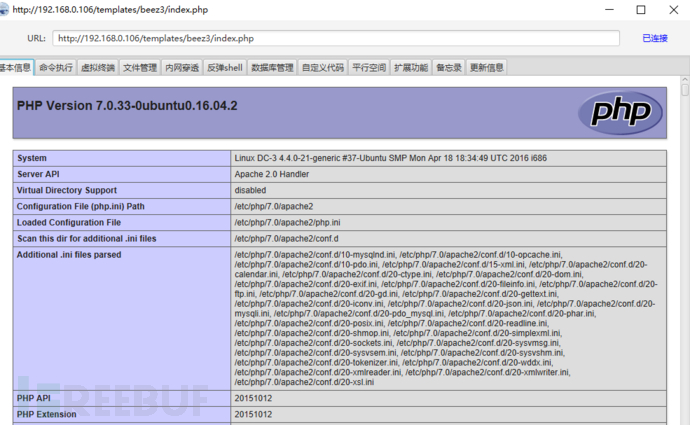Click the window title URL text

pyautogui.click(x=110, y=10)
